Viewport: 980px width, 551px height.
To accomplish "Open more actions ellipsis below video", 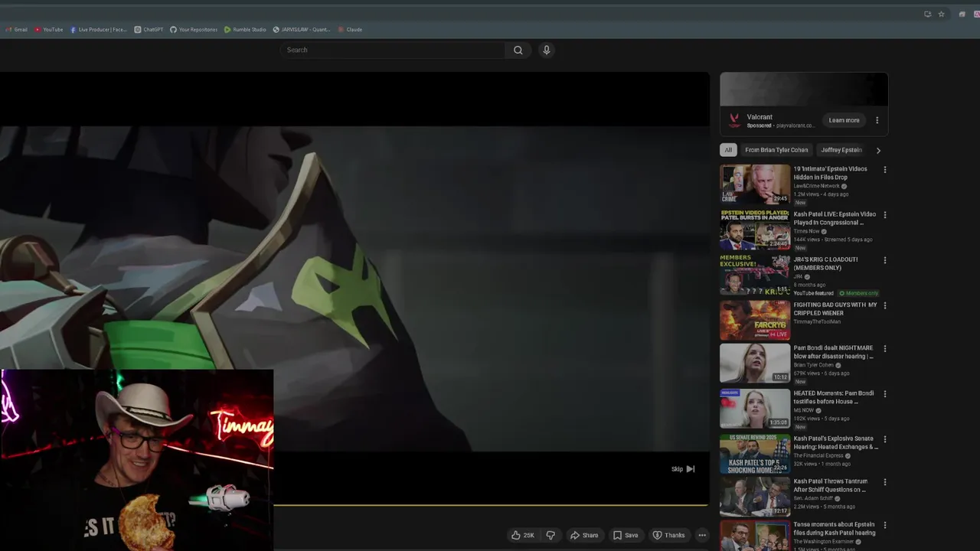I will [x=702, y=535].
